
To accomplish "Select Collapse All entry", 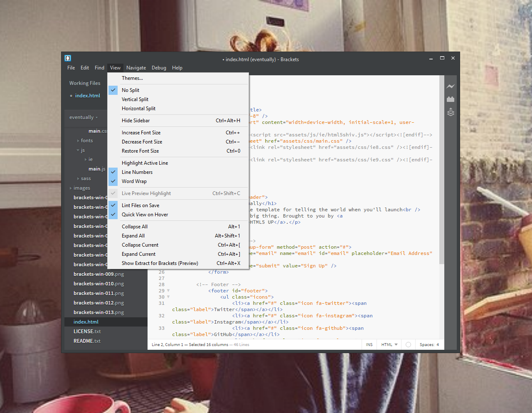I will click(x=178, y=227).
